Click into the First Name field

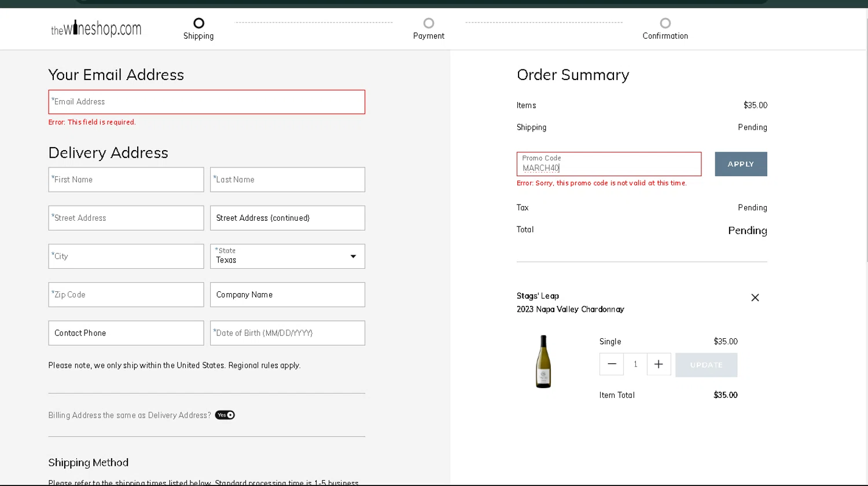[x=126, y=180]
